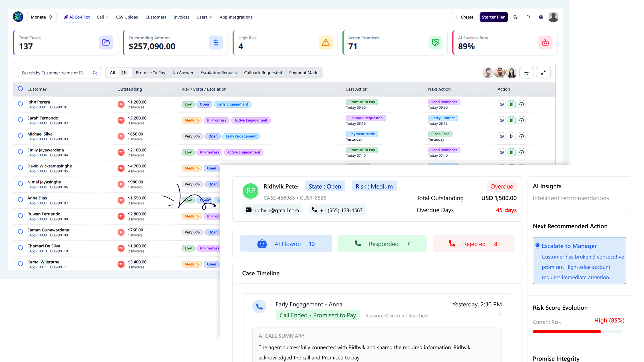This screenshot has height=362, width=644.
Task: Switch to the Promise To Pay tab
Action: (150, 73)
